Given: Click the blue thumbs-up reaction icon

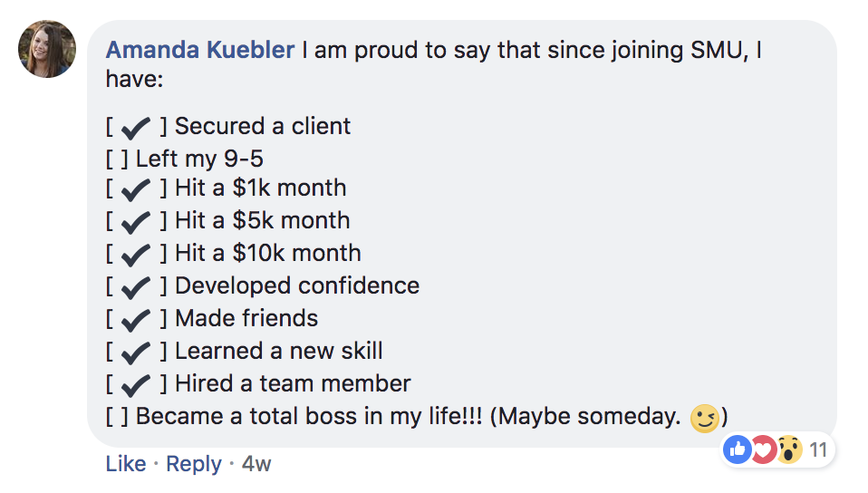Looking at the screenshot, I should [x=738, y=449].
